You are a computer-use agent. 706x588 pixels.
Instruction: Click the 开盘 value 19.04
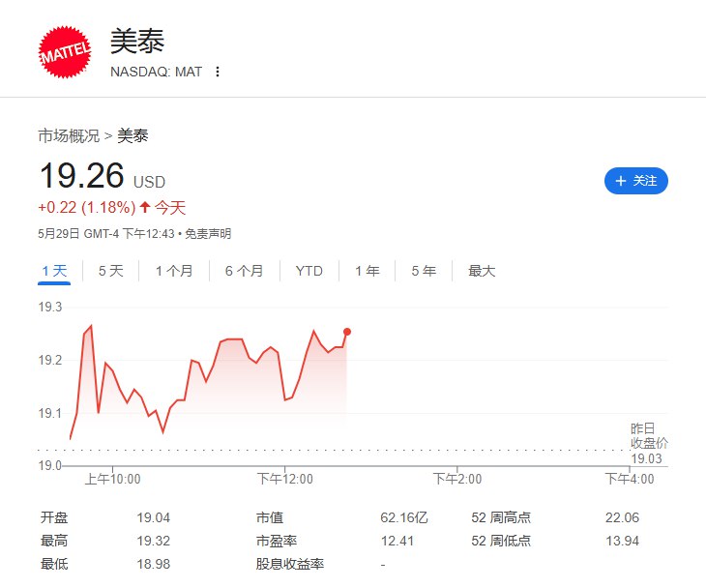tap(154, 517)
